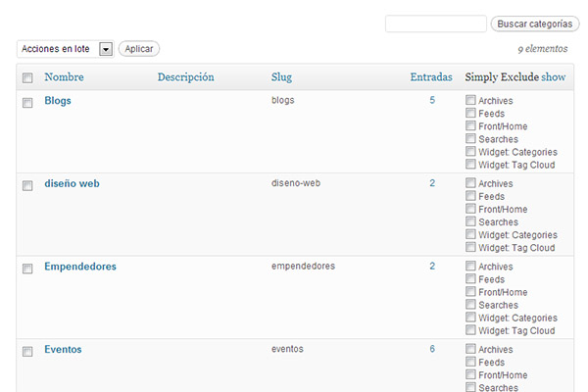This screenshot has height=392, width=588.
Task: Select the Eventos row checkbox
Action: point(27,352)
